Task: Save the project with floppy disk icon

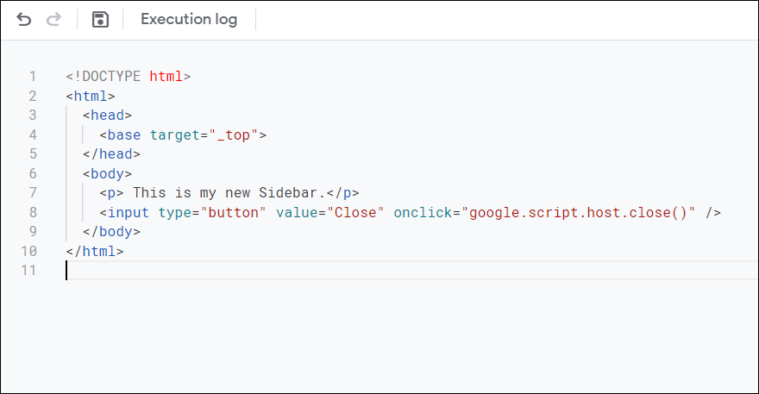Action: (100, 19)
